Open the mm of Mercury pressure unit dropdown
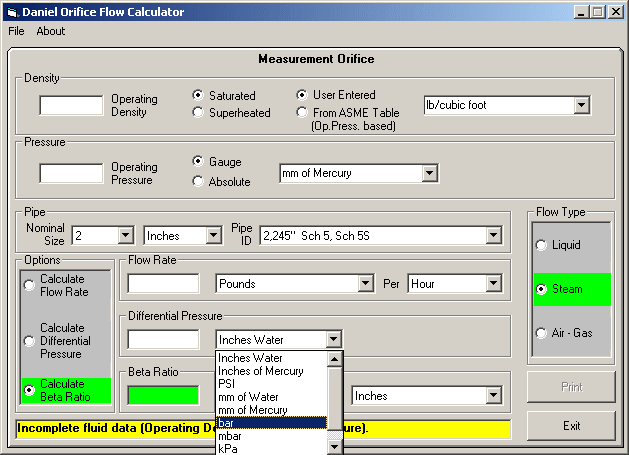This screenshot has height=455, width=629. click(x=429, y=173)
